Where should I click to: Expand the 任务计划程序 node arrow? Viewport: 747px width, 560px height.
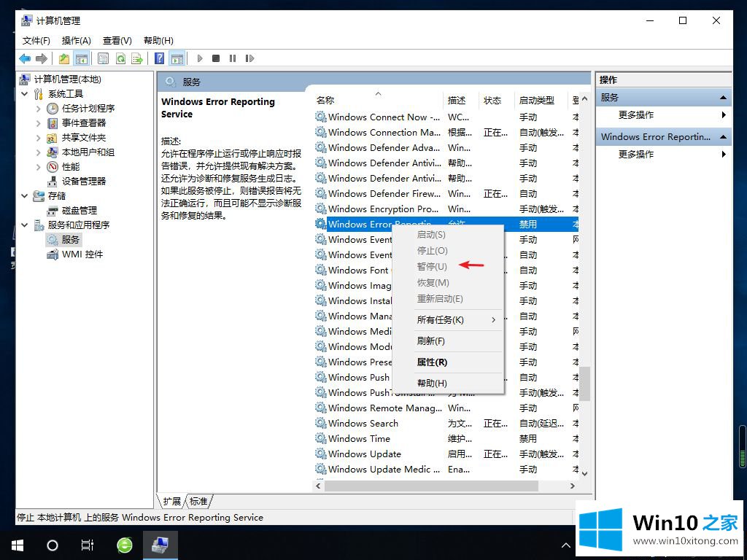point(39,109)
